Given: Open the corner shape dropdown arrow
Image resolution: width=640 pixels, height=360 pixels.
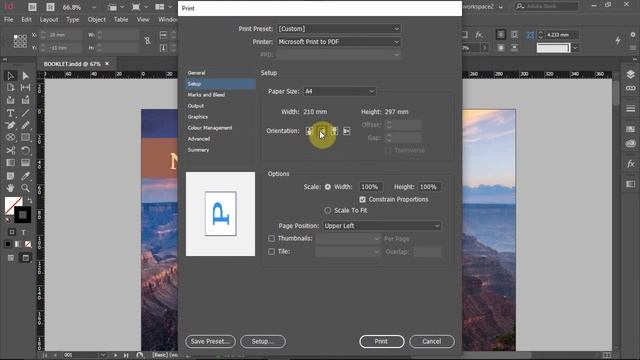Looking at the screenshot, I should pos(575,48).
